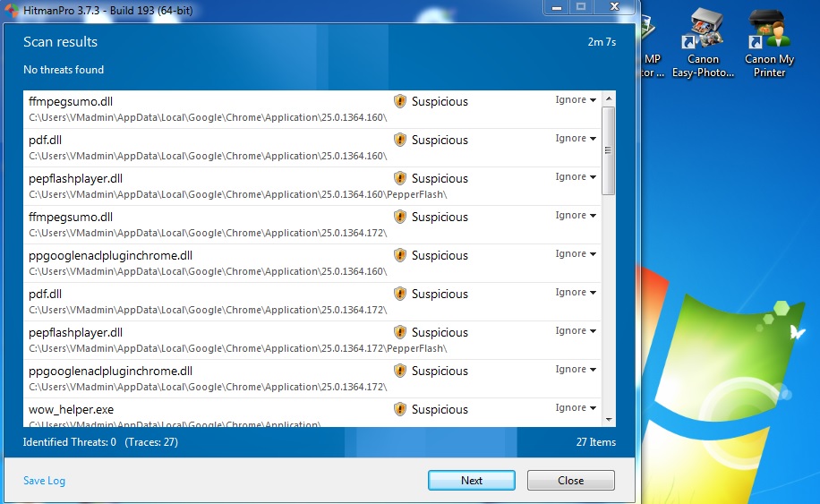Click scrollbar up arrow in results list
Image resolution: width=820 pixels, height=504 pixels.
608,98
